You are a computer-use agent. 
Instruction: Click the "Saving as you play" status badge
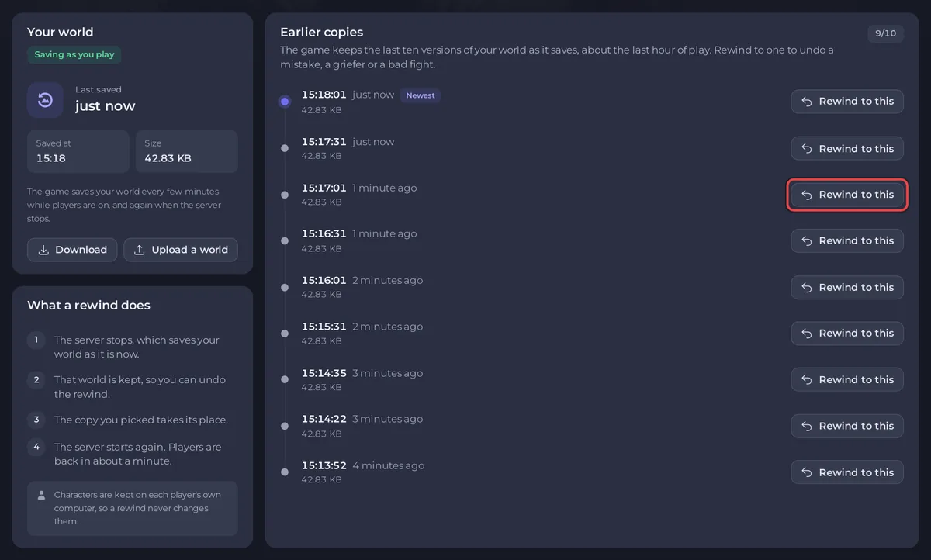(74, 55)
